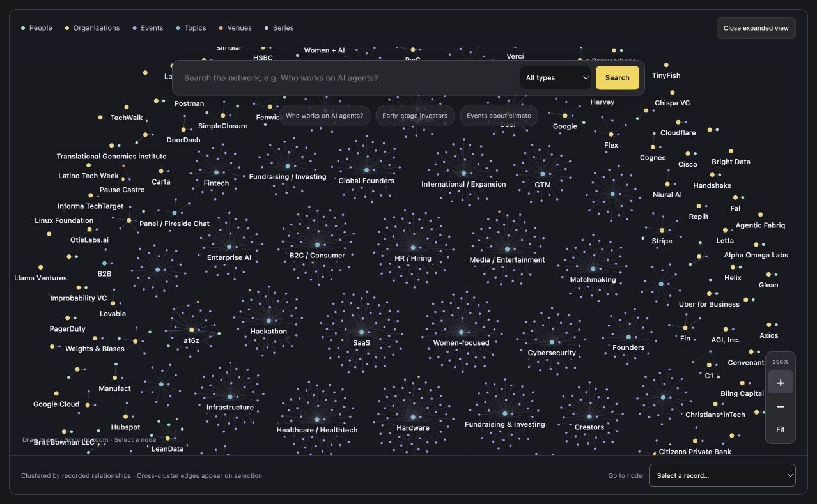Select the a16z organization node
817x504 pixels.
(191, 330)
